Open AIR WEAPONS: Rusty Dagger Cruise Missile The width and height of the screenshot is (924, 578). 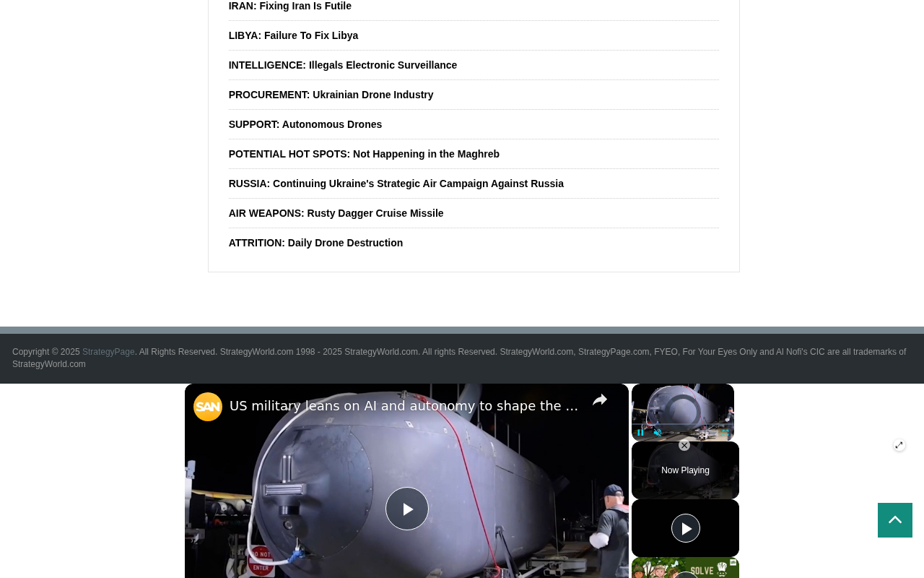[x=336, y=213]
